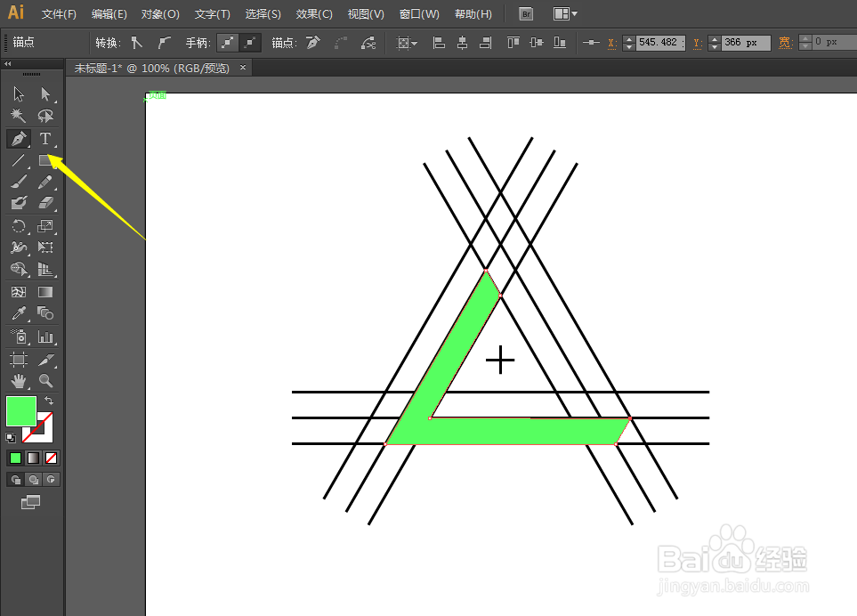The image size is (857, 616).
Task: Swap fill and stroke colors
Action: pos(49,400)
